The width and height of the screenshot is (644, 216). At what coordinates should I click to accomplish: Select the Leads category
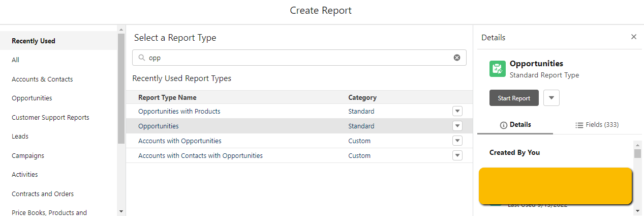pos(20,137)
